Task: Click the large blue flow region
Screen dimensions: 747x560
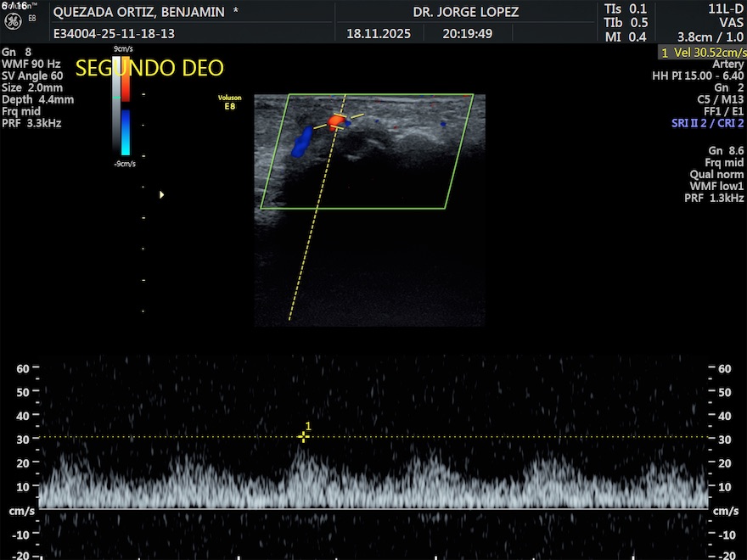Action: pos(300,143)
